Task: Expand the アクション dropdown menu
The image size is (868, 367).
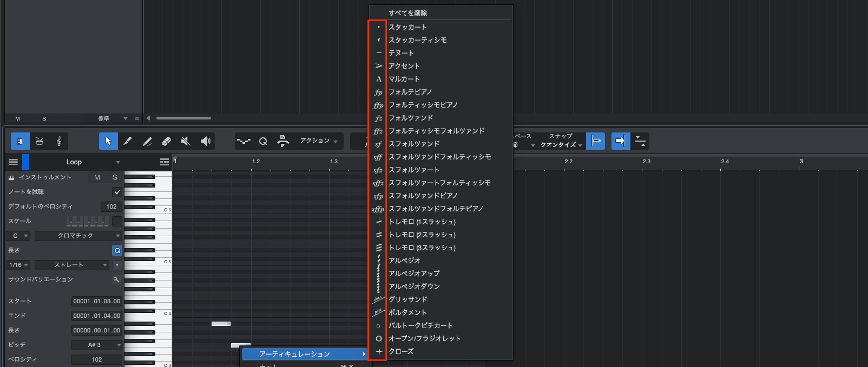Action: point(319,141)
